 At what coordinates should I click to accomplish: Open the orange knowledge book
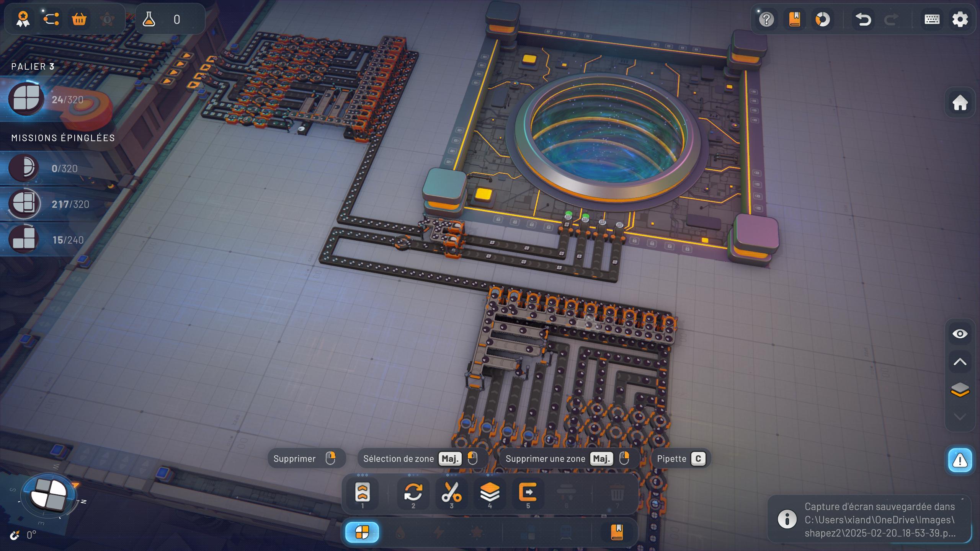[x=795, y=19]
